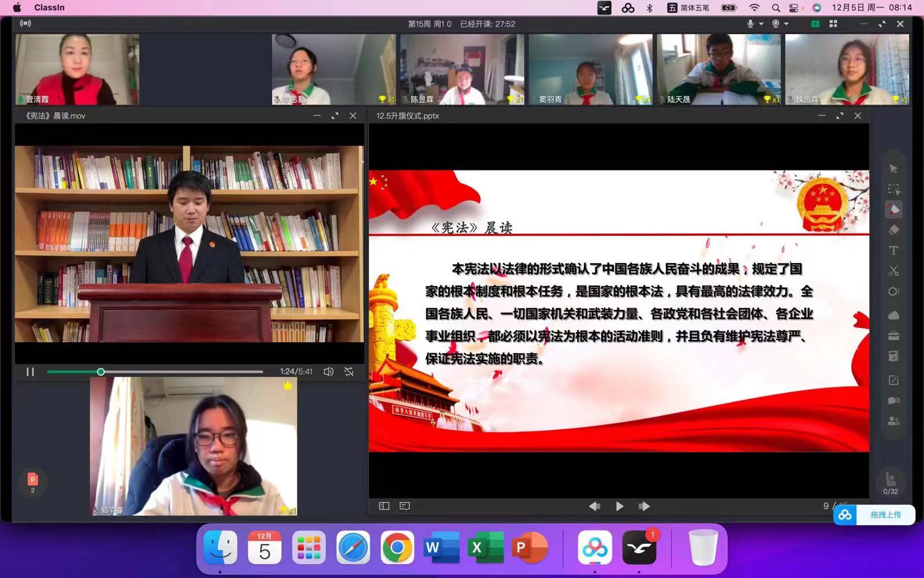Expand the camera dropdown arrow
This screenshot has height=578, width=924.
click(x=787, y=24)
